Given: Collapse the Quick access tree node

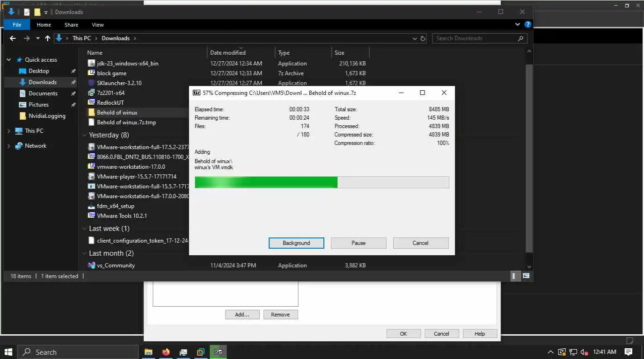Looking at the screenshot, I should (x=9, y=60).
